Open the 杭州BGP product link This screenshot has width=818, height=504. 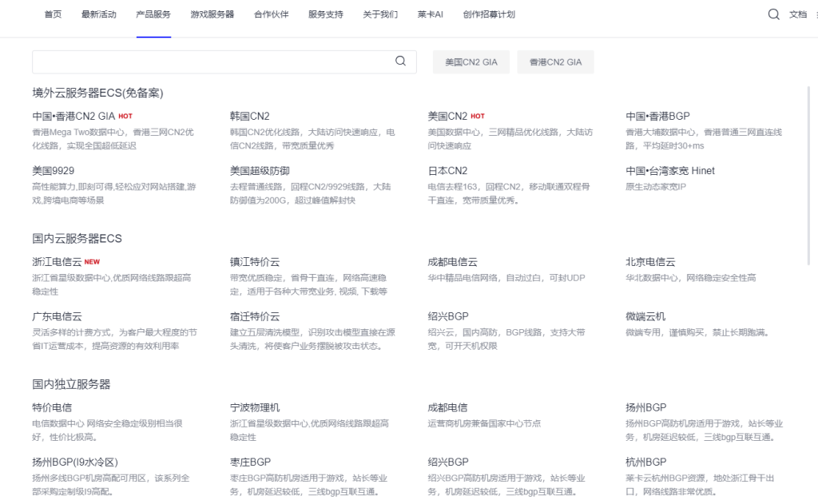(x=644, y=462)
